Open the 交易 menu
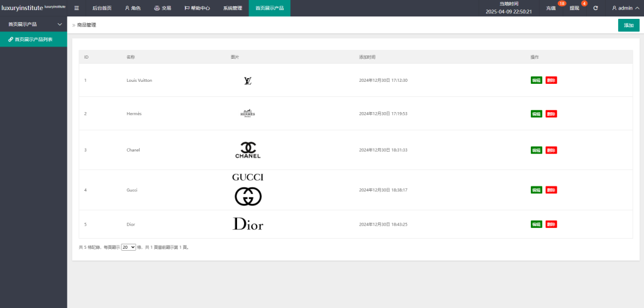The width and height of the screenshot is (644, 308). click(x=163, y=8)
